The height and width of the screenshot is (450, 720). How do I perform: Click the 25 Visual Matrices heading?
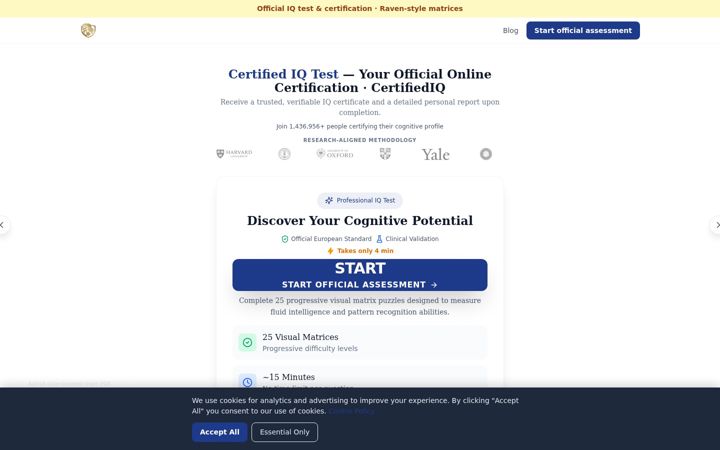pos(300,337)
